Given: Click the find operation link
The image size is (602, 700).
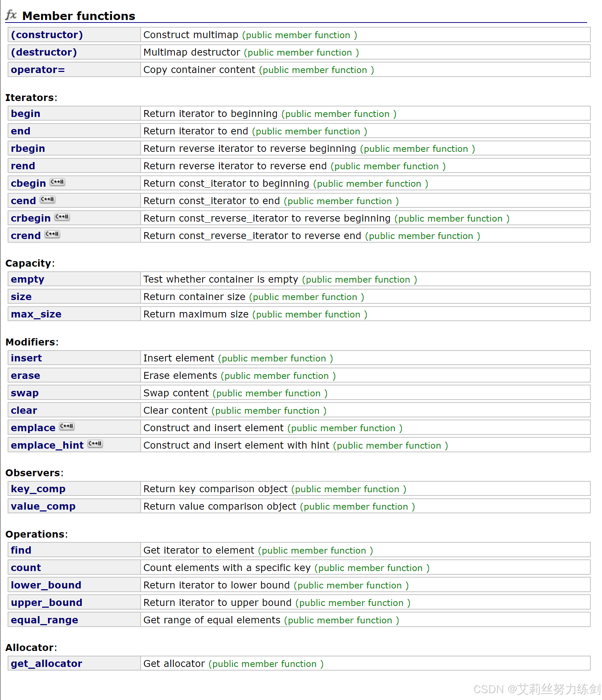Looking at the screenshot, I should pos(21,550).
